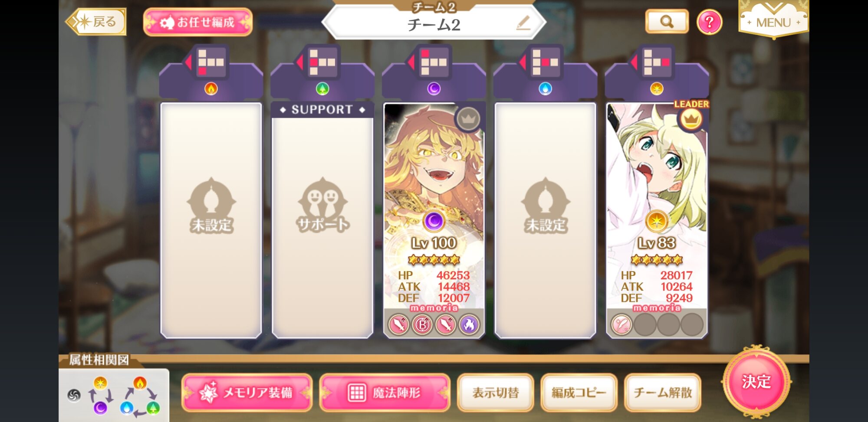This screenshot has width=868, height=422.
Task: Tap the flame memoria icon on Lv 100 card
Action: pyautogui.click(x=469, y=324)
